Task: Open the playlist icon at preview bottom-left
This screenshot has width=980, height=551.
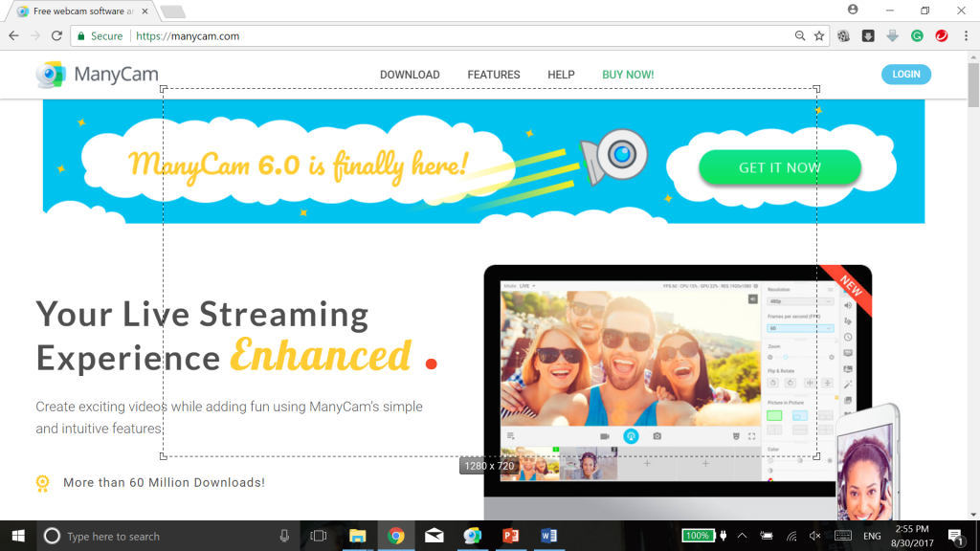Action: point(510,435)
